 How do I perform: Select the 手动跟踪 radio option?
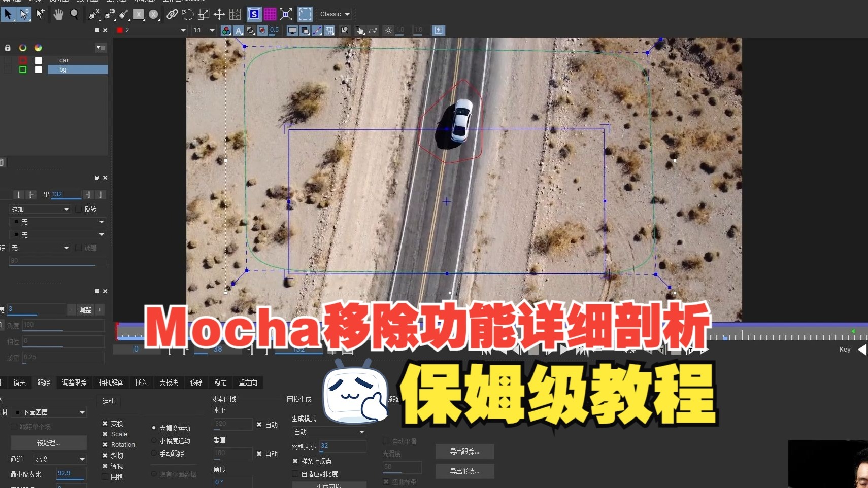pyautogui.click(x=154, y=454)
